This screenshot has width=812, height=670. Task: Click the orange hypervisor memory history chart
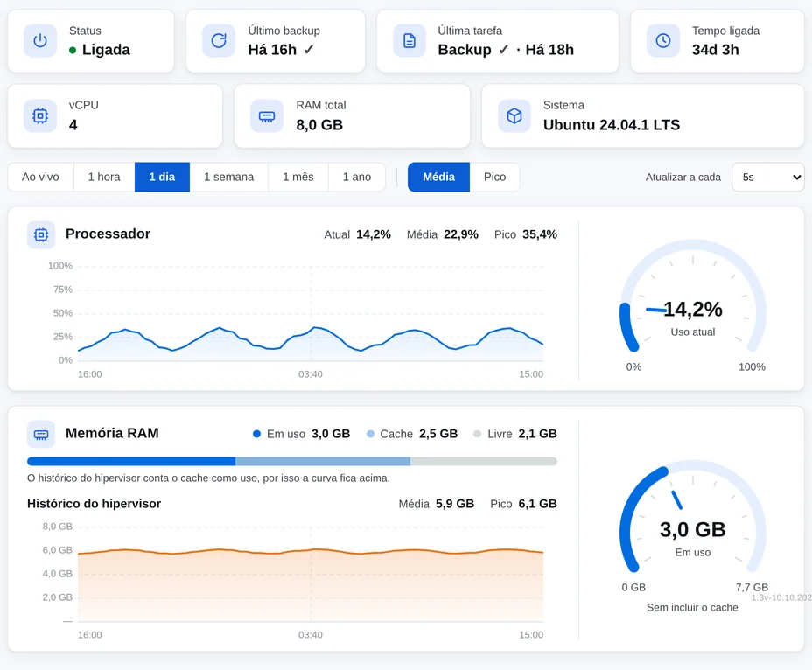tap(311, 574)
